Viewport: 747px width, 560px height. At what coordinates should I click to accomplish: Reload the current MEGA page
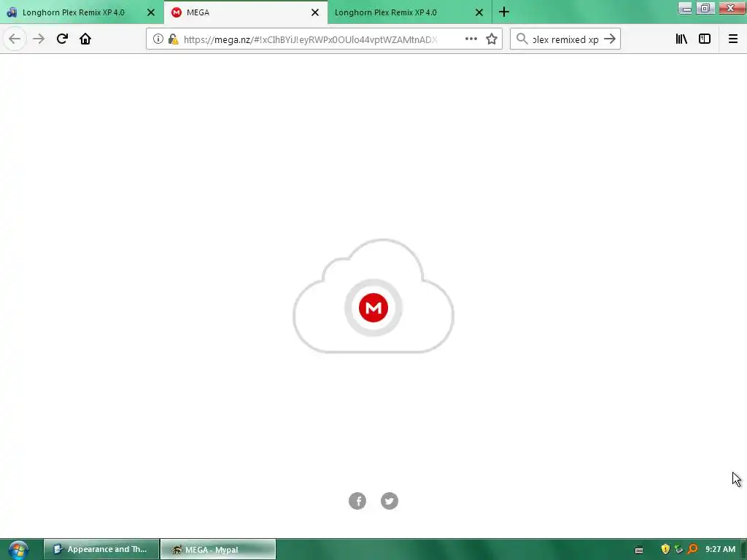(62, 39)
